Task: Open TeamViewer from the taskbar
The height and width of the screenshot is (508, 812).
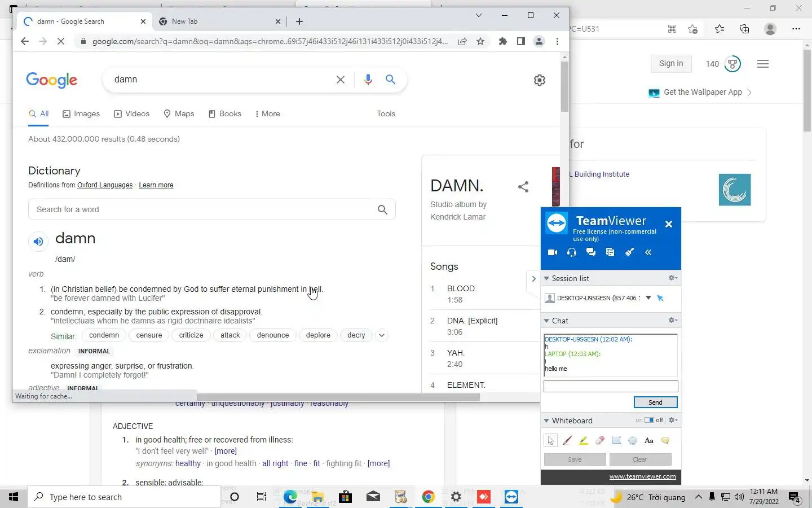Action: [x=511, y=497]
